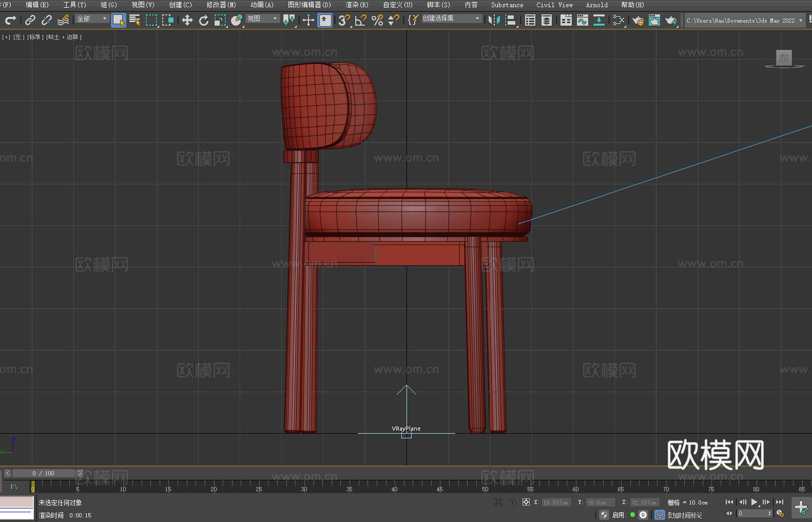Toggle Percent Snap
812x522 pixels.
pyautogui.click(x=377, y=20)
